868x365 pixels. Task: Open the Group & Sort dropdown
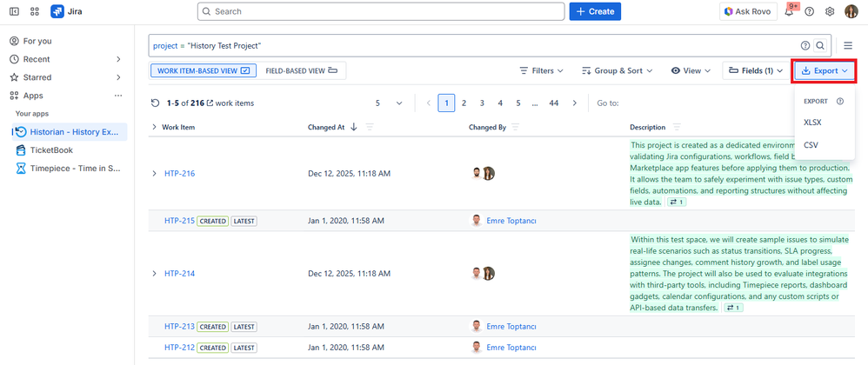click(x=618, y=70)
